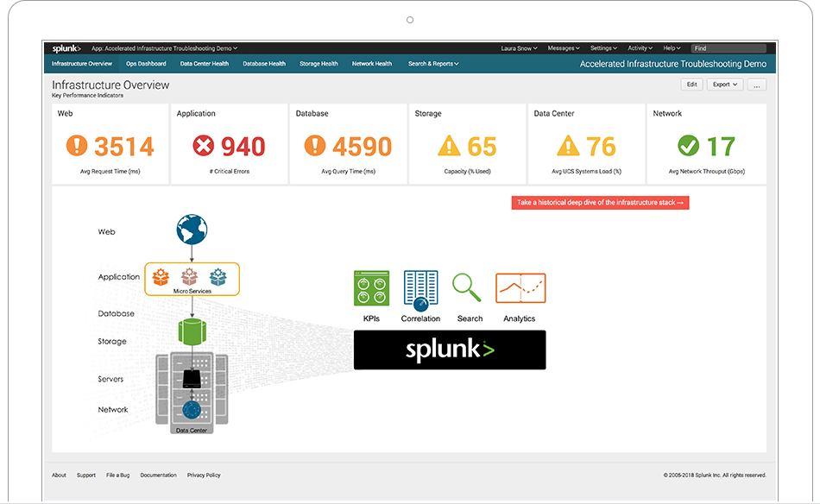The image size is (820, 504).
Task: Expand the Laura Snow user menu
Action: coord(520,48)
